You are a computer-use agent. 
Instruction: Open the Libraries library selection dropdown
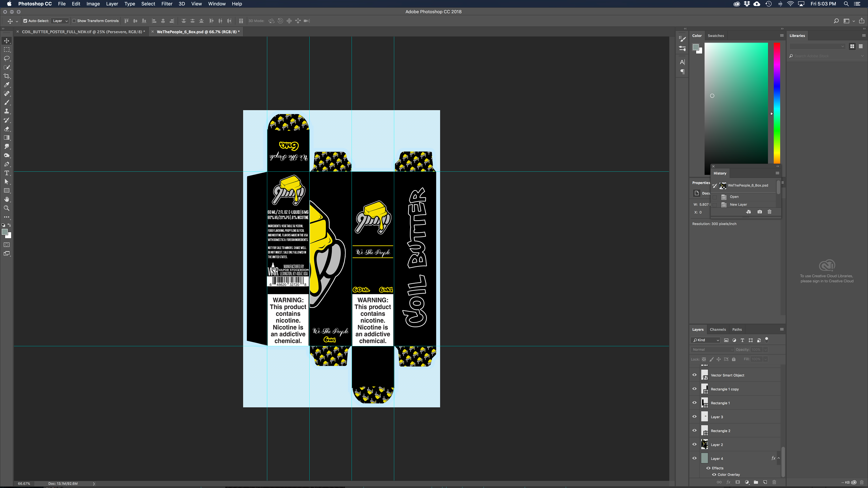817,47
